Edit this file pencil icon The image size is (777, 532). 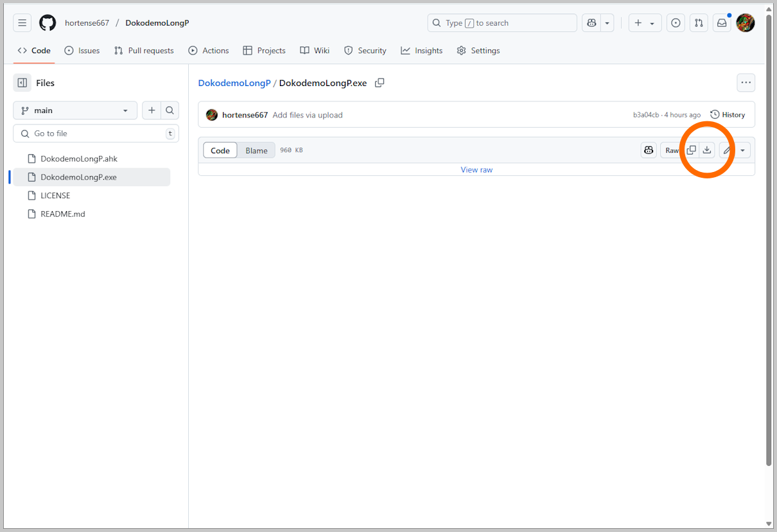pyautogui.click(x=727, y=150)
